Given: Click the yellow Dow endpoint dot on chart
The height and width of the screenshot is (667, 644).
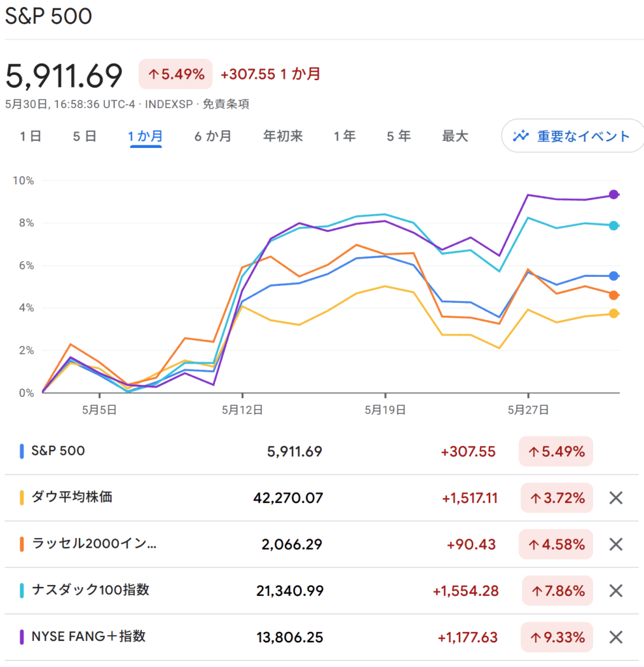Looking at the screenshot, I should [x=613, y=313].
